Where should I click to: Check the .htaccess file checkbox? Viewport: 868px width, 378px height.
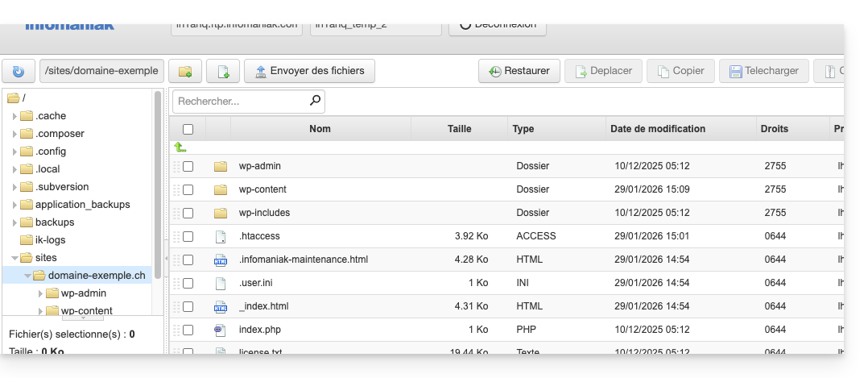point(188,236)
